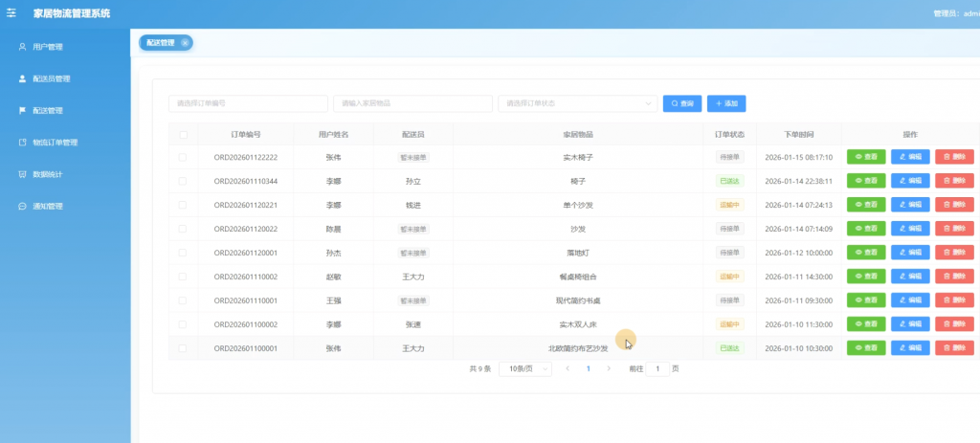The image size is (980, 443).
Task: Check the row for order ORD202601110001
Action: click(183, 300)
